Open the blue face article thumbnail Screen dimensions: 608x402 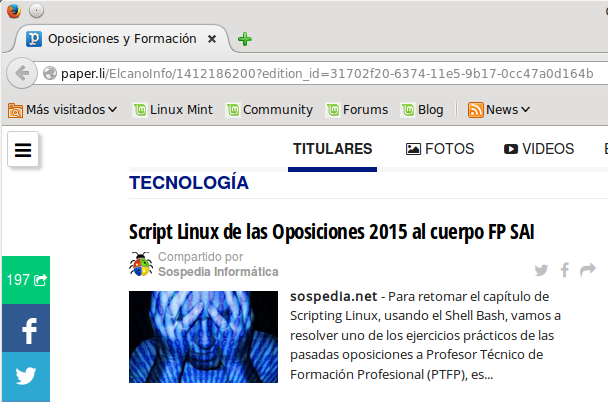(x=203, y=337)
